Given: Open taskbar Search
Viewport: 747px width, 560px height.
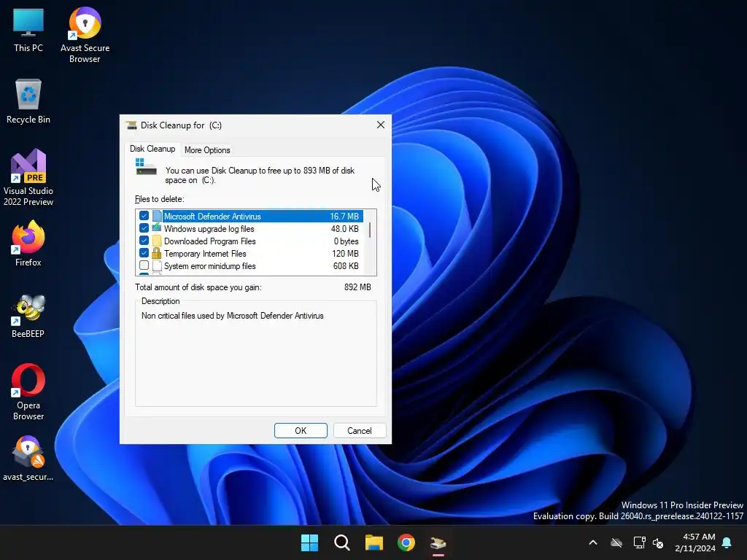Looking at the screenshot, I should (341, 542).
